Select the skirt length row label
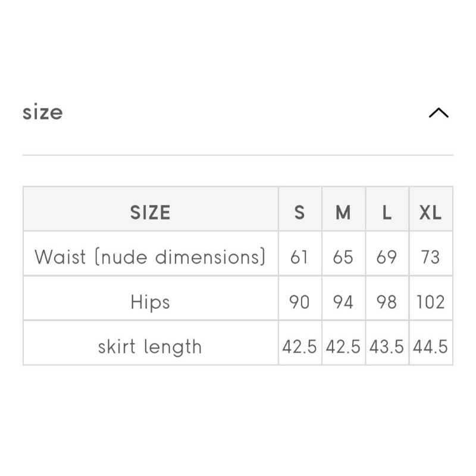 click(151, 347)
